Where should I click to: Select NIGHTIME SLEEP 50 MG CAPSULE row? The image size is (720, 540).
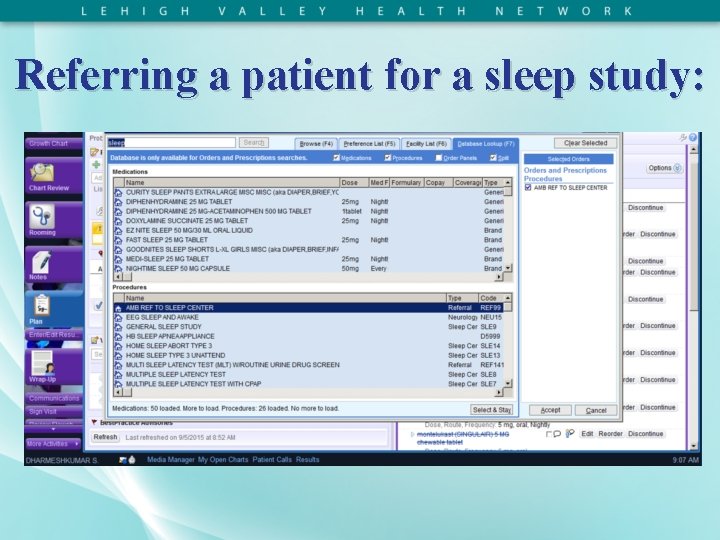point(309,269)
